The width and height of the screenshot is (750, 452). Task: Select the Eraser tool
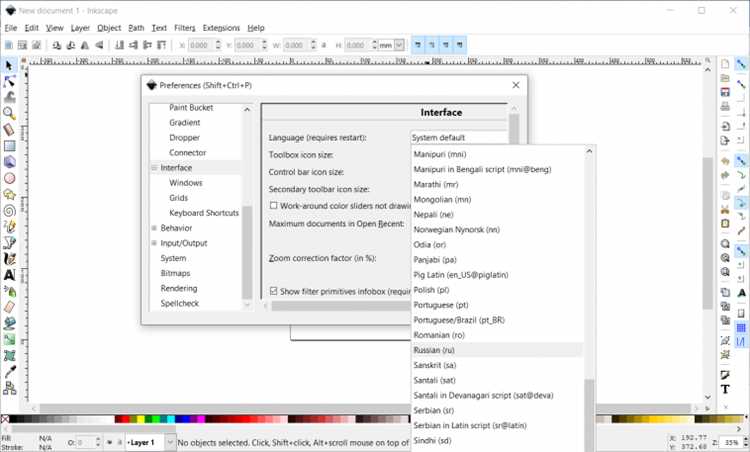[x=9, y=307]
